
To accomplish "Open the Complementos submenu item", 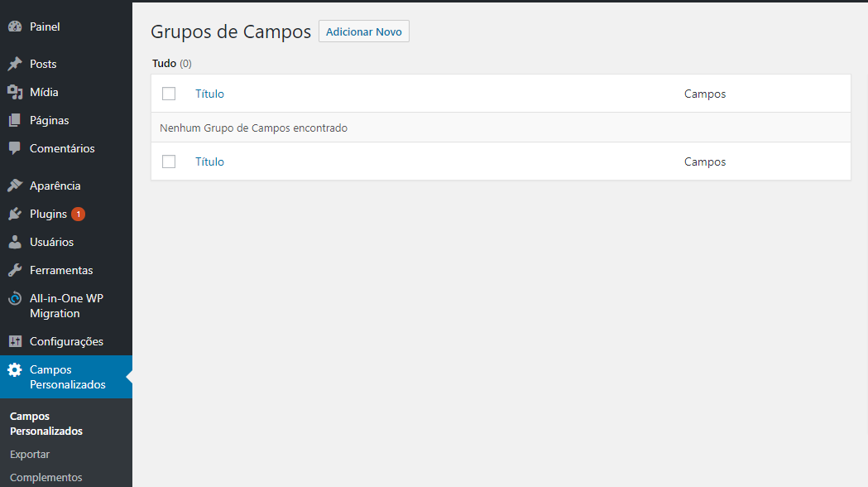I will pyautogui.click(x=46, y=477).
